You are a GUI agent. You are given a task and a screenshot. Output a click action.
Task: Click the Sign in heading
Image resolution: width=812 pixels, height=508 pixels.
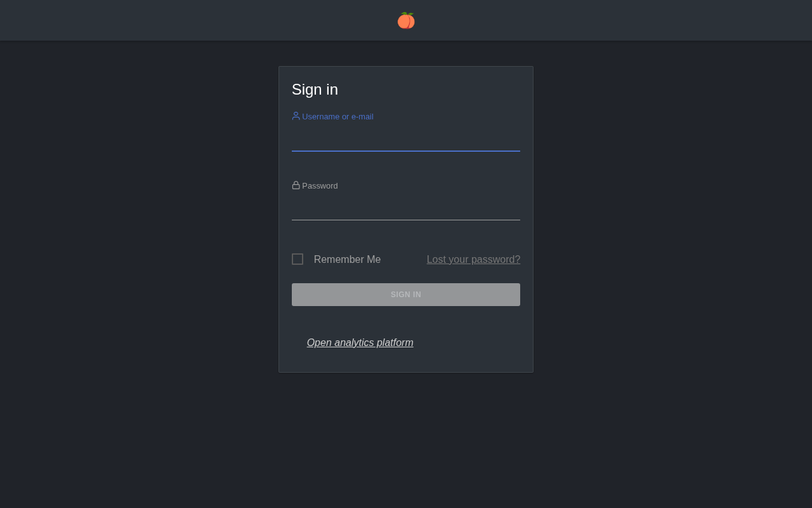point(315,90)
